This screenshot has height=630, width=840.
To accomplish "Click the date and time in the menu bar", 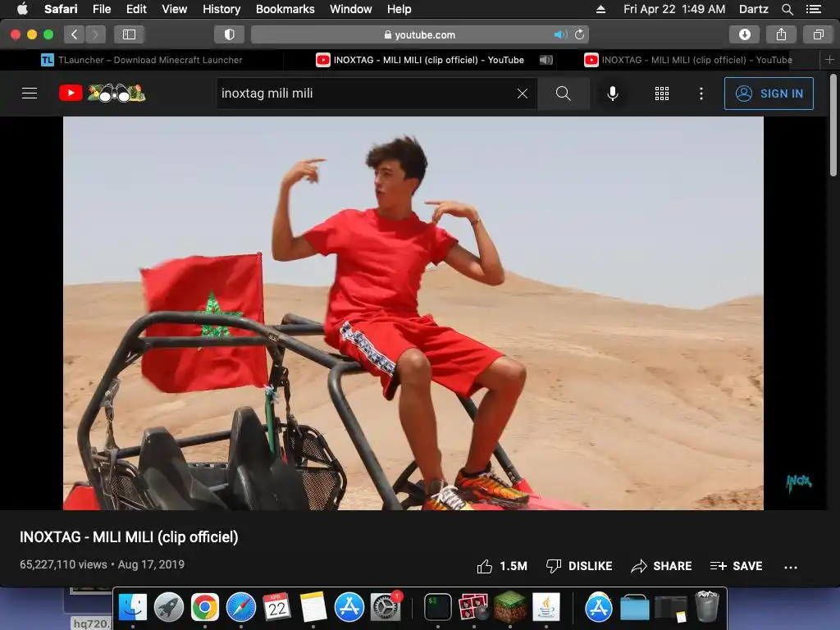I will click(x=674, y=9).
